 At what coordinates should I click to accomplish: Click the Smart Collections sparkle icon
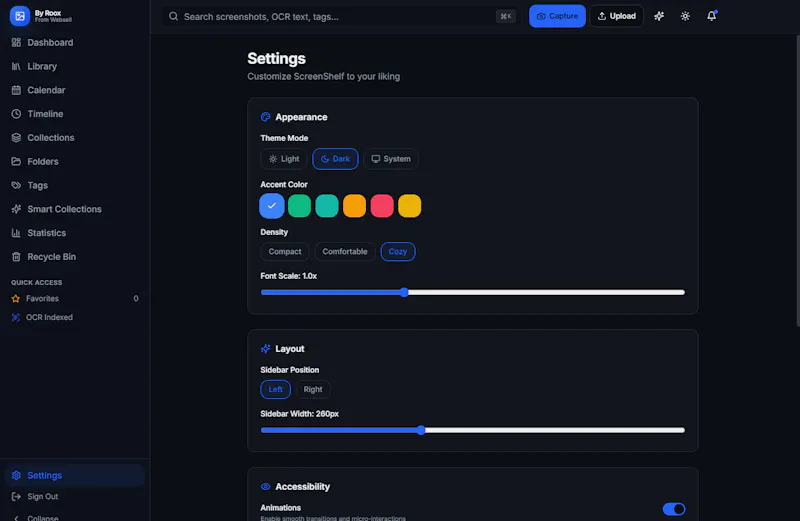pyautogui.click(x=16, y=209)
